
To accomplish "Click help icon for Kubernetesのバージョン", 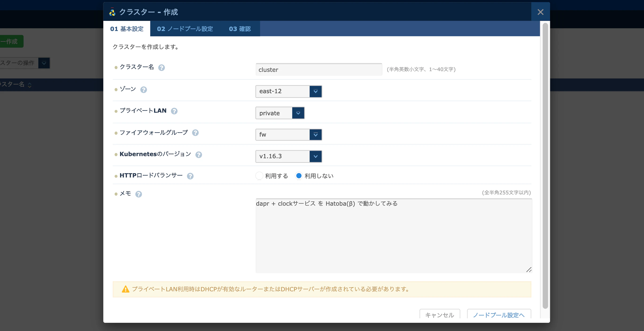I will (x=199, y=155).
